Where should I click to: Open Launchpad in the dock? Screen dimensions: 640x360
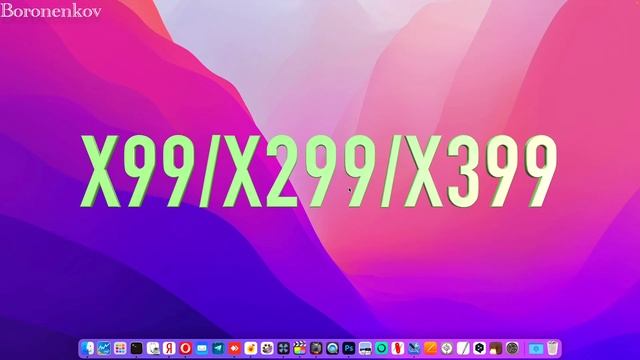[120, 348]
